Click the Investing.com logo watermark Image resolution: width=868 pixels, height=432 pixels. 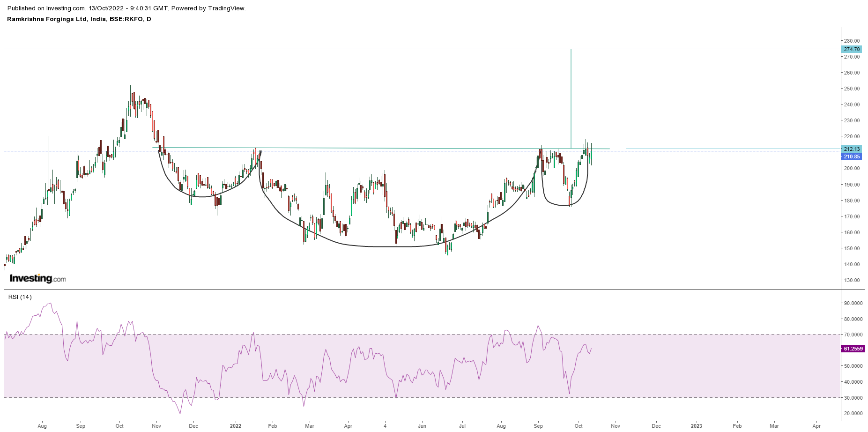tap(37, 278)
